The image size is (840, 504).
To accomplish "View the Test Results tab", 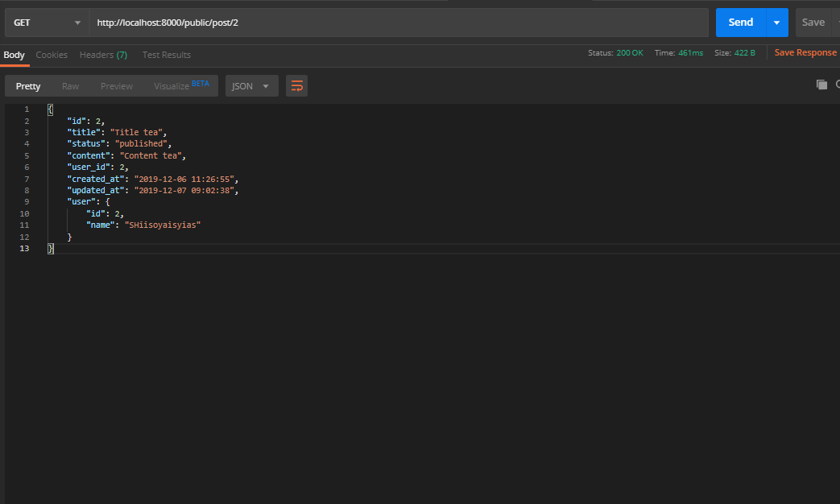I will 166,55.
